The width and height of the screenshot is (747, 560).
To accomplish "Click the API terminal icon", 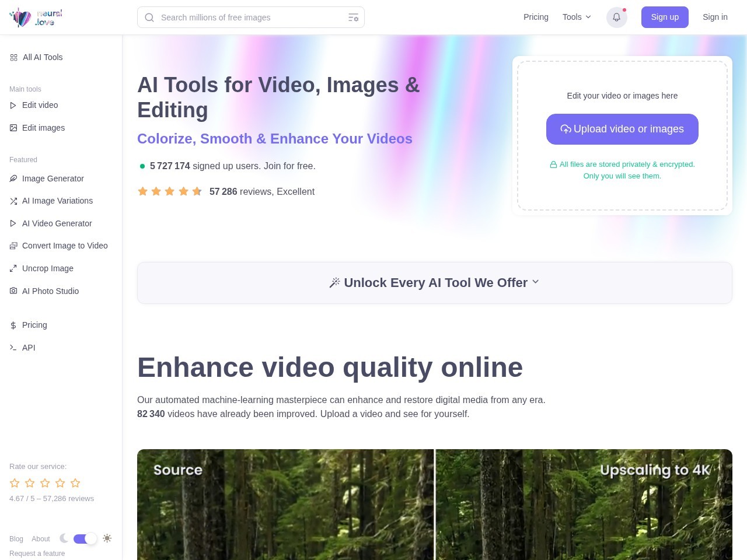I will (13, 347).
